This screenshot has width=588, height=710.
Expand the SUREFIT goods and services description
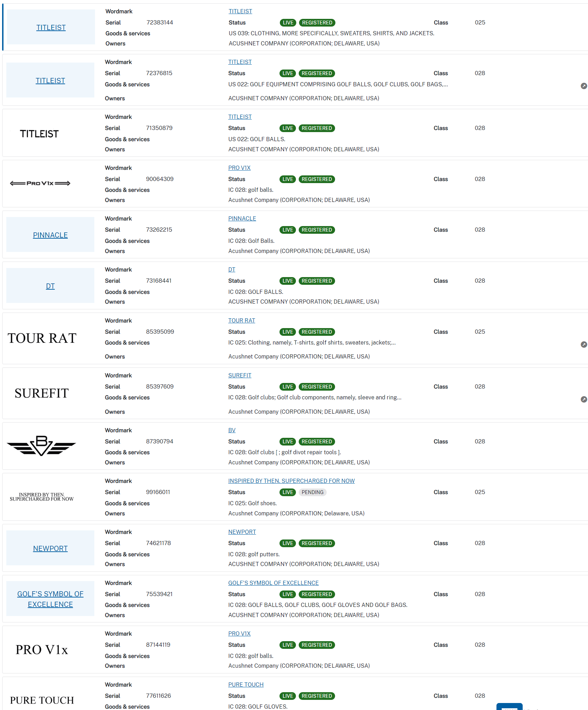point(583,399)
